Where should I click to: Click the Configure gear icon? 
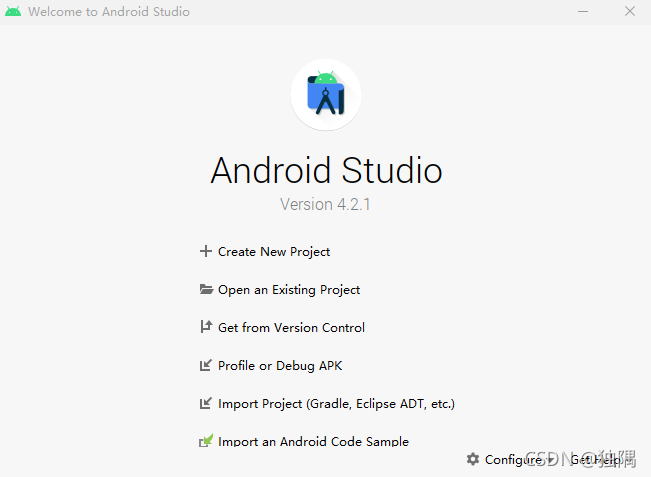click(473, 459)
